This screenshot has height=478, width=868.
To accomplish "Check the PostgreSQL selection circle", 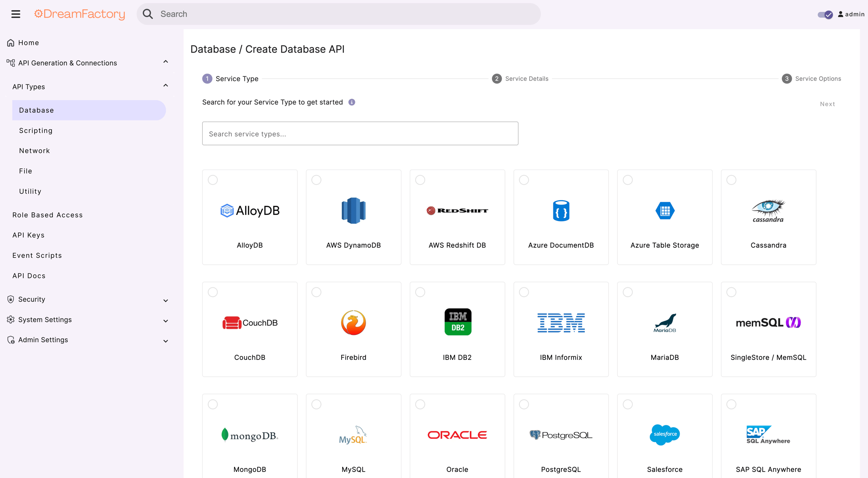I will click(x=524, y=404).
